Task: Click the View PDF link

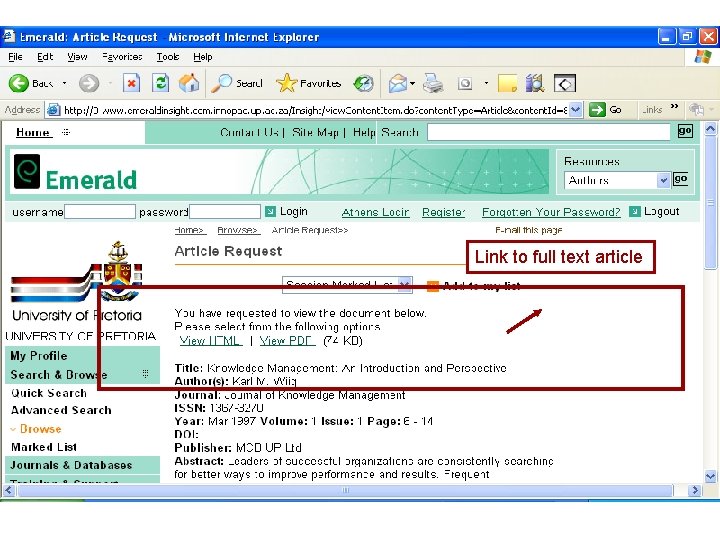Action: pyautogui.click(x=287, y=341)
